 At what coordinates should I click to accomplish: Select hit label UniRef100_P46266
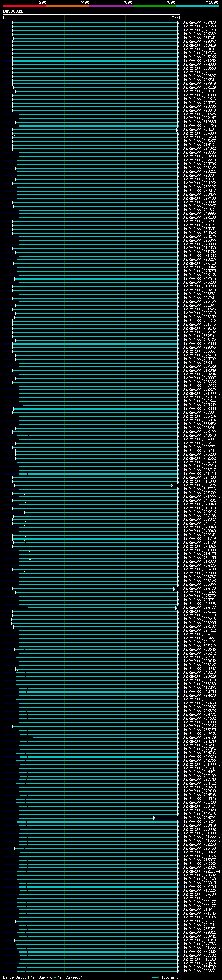(x=199, y=57)
